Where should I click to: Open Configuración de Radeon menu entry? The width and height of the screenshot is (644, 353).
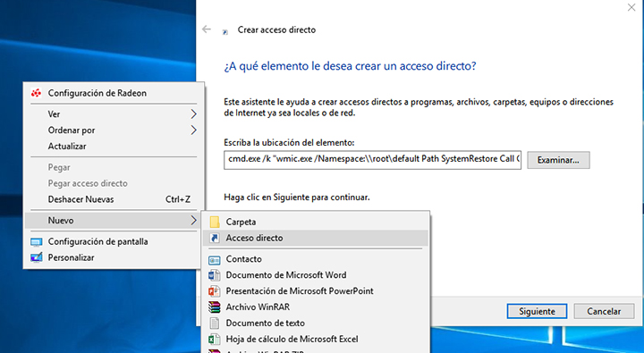114,93
